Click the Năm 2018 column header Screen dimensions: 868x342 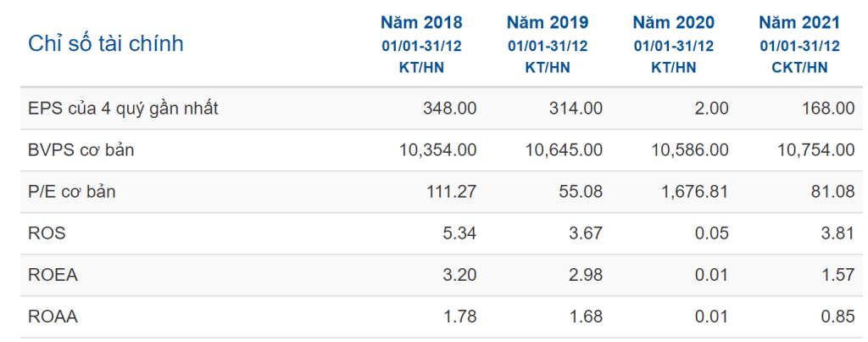click(x=420, y=22)
